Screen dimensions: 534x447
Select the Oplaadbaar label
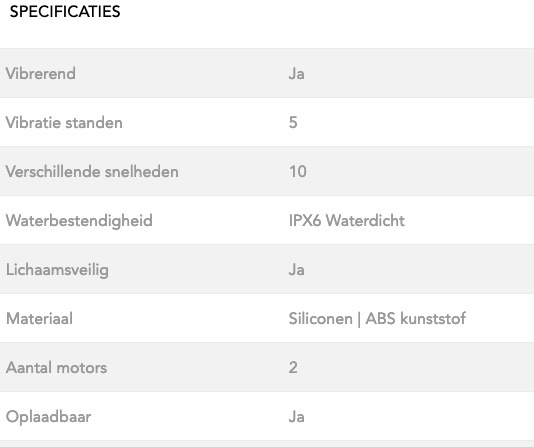(x=49, y=417)
